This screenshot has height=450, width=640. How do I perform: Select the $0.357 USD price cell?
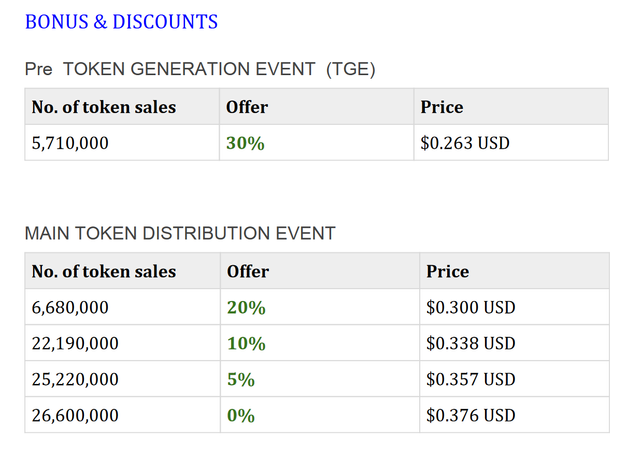(470, 379)
